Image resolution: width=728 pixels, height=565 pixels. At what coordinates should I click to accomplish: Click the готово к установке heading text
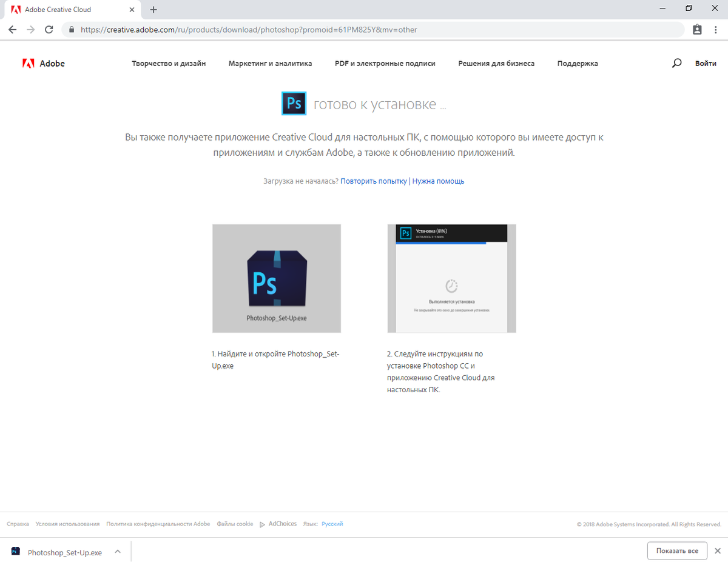pos(379,104)
